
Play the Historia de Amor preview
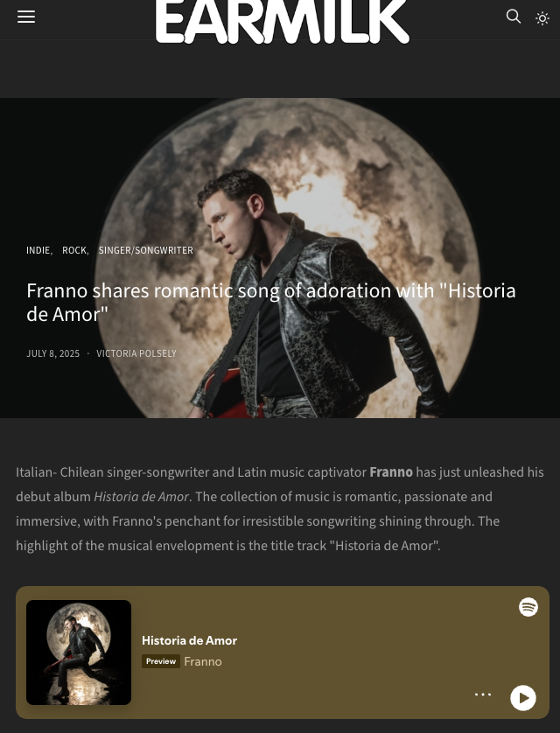(x=523, y=698)
